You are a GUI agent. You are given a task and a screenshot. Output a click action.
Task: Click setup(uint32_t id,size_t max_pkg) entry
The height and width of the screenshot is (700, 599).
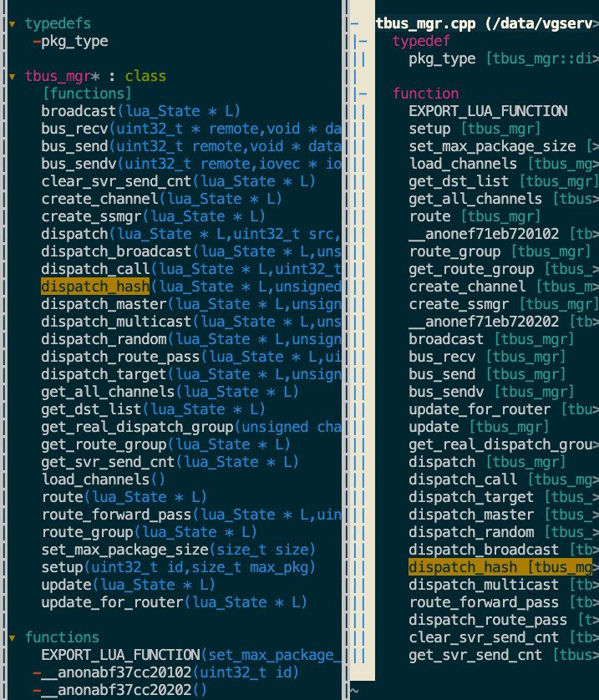[x=178, y=567]
